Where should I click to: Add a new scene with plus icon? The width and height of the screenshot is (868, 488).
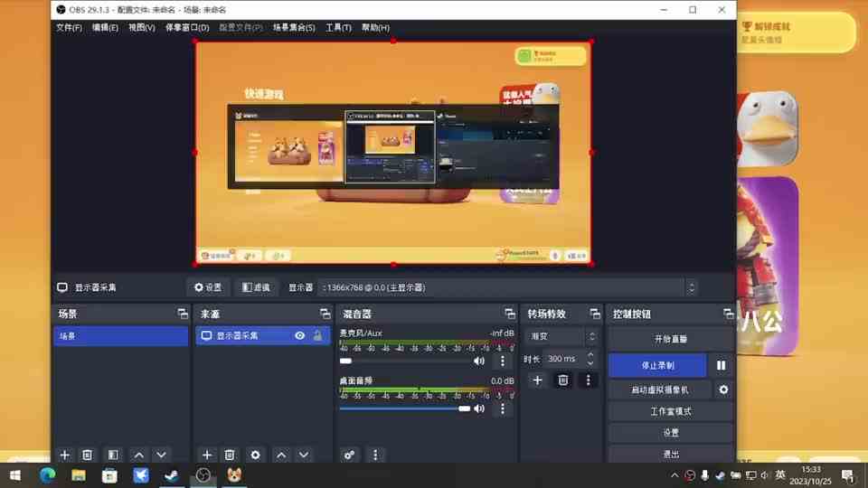[x=65, y=455]
